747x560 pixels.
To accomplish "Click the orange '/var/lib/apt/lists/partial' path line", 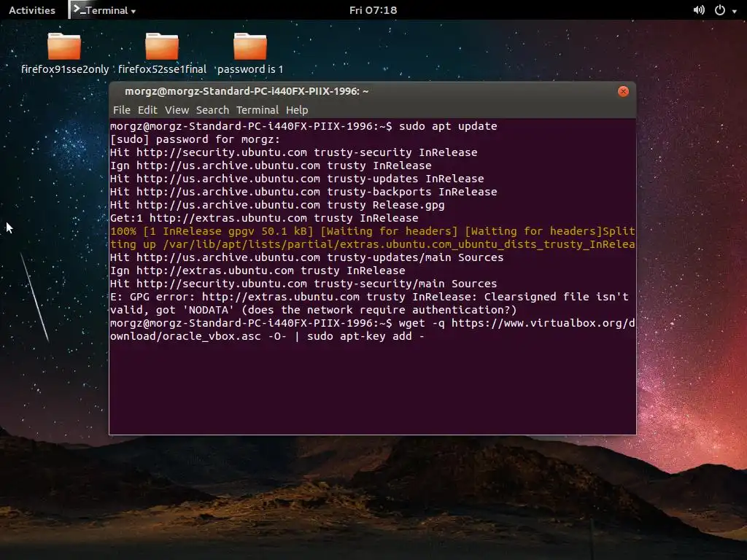I will point(373,244).
